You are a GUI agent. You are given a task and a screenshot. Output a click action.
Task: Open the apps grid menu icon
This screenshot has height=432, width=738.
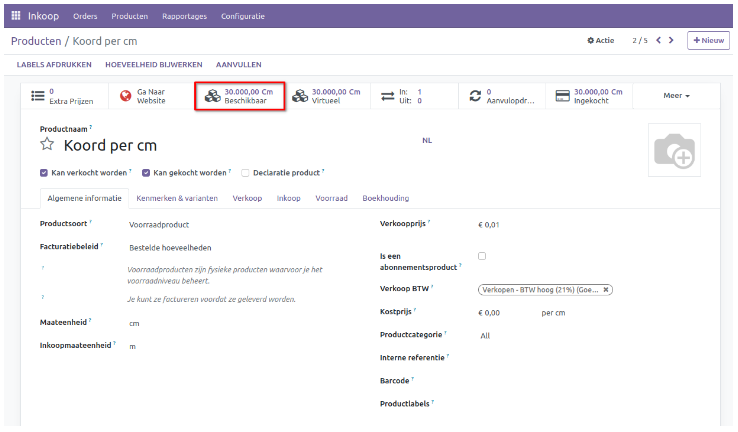[15, 16]
